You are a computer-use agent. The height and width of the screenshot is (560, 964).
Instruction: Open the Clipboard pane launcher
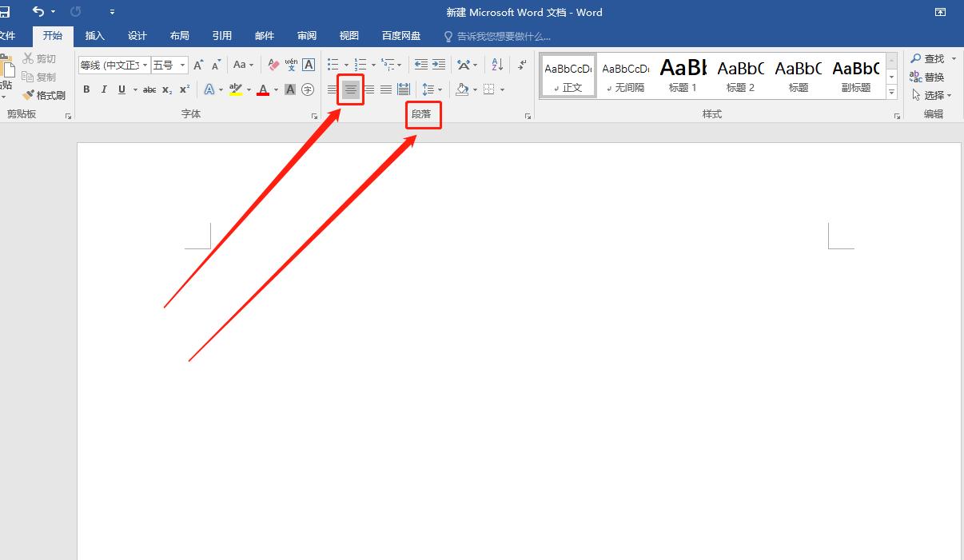click(x=68, y=117)
